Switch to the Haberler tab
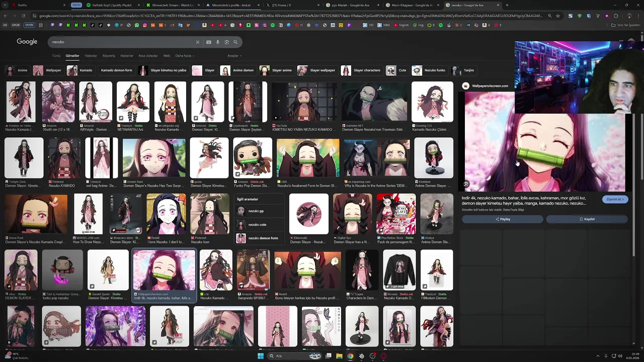The image size is (644, 362). [127, 56]
